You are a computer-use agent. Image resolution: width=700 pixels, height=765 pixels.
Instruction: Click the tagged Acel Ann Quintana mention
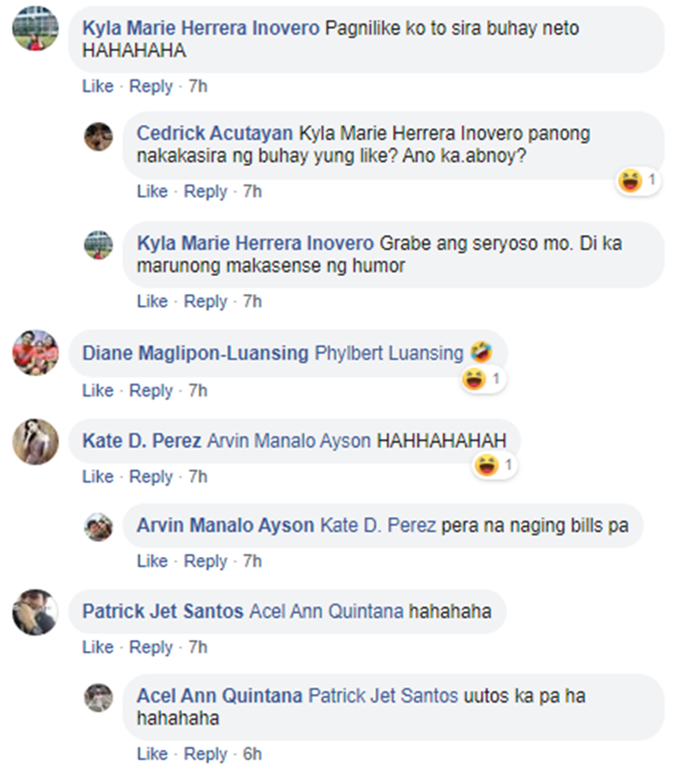[327, 611]
